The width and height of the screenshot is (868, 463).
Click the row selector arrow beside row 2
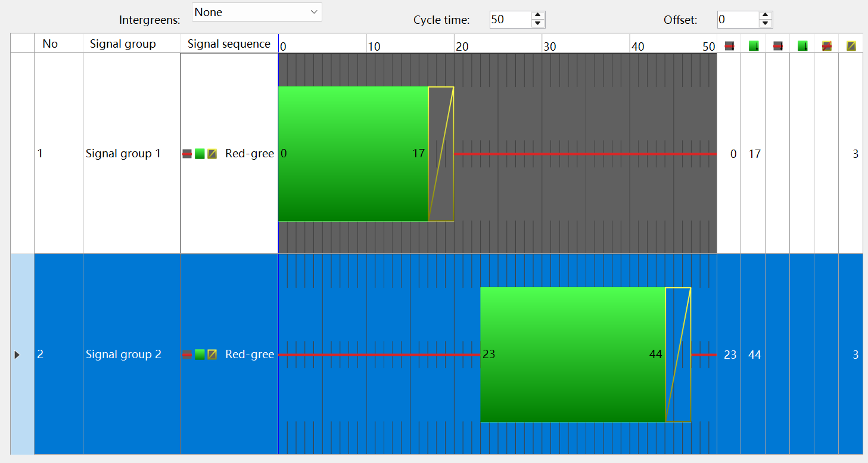tap(17, 355)
